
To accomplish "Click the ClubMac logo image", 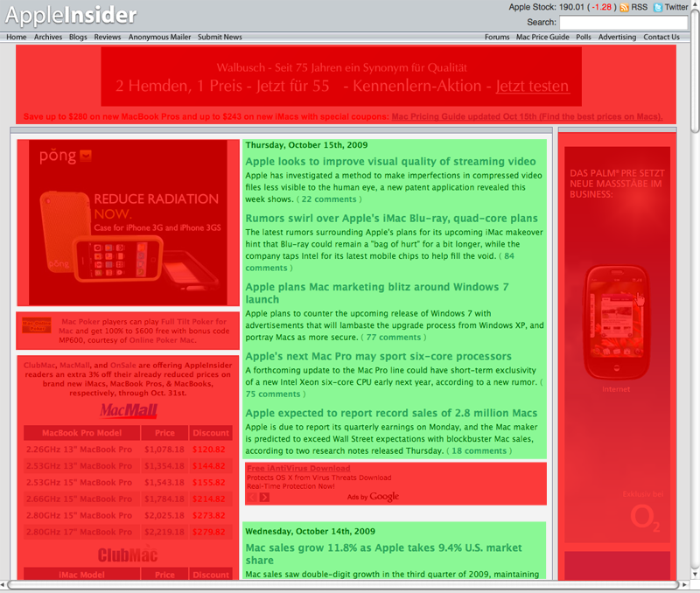I will pos(128,555).
